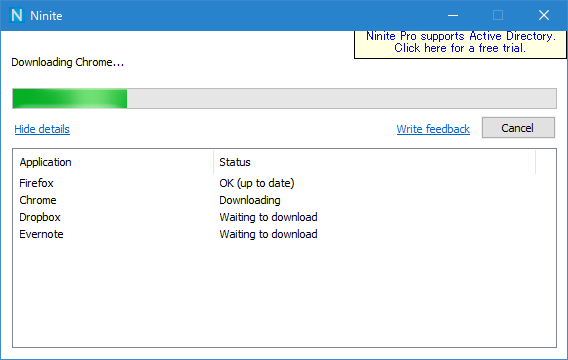568x360 pixels.
Task: Select the Evernote row
Action: tap(284, 234)
